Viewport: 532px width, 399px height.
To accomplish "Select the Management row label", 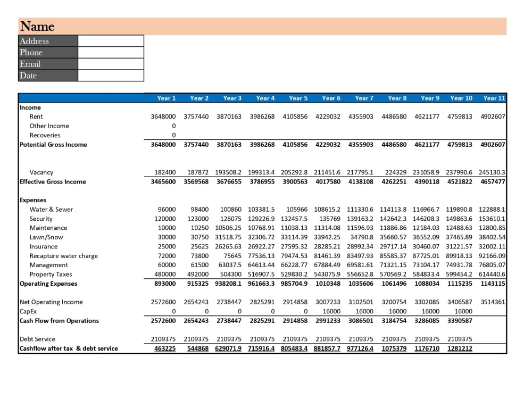I will click(48, 265).
